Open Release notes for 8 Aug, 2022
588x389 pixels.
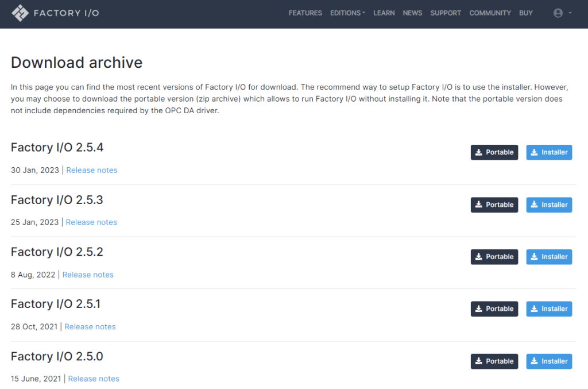click(x=88, y=275)
